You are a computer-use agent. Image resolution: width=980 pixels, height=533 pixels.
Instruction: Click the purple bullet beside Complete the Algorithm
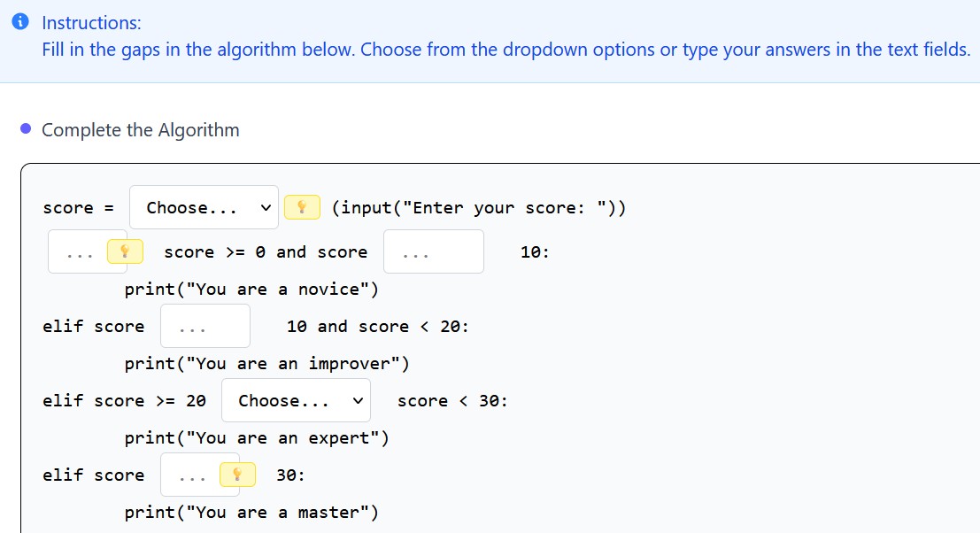click(x=26, y=130)
